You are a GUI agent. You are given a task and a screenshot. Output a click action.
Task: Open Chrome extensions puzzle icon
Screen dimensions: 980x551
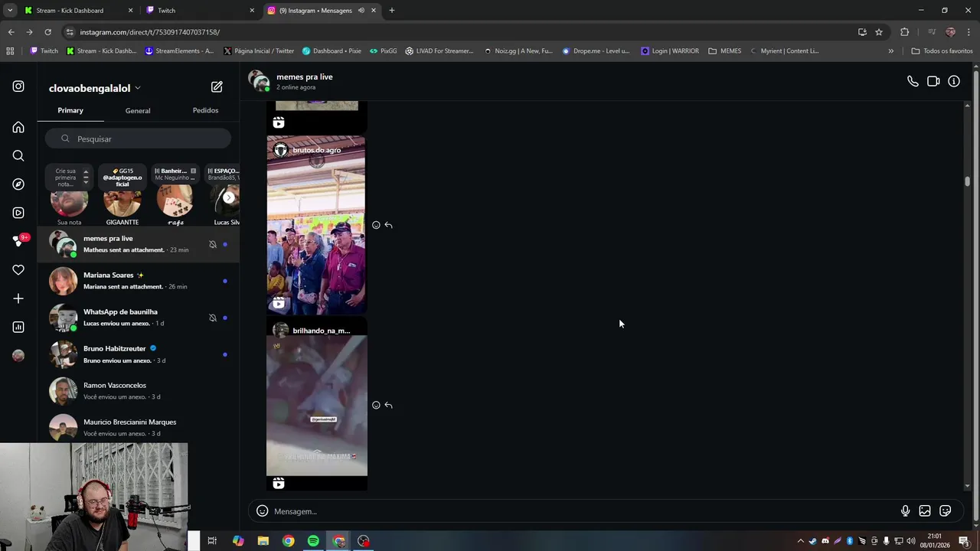click(x=905, y=32)
